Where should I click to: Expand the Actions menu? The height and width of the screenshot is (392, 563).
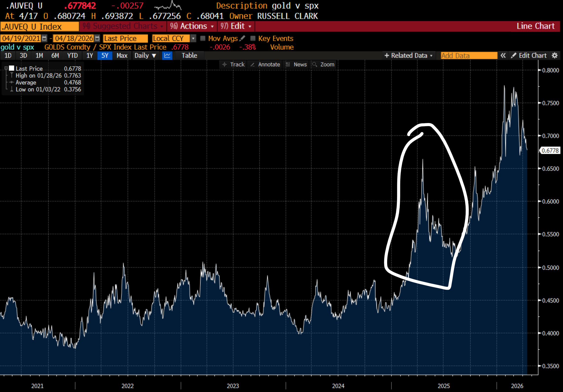click(192, 26)
